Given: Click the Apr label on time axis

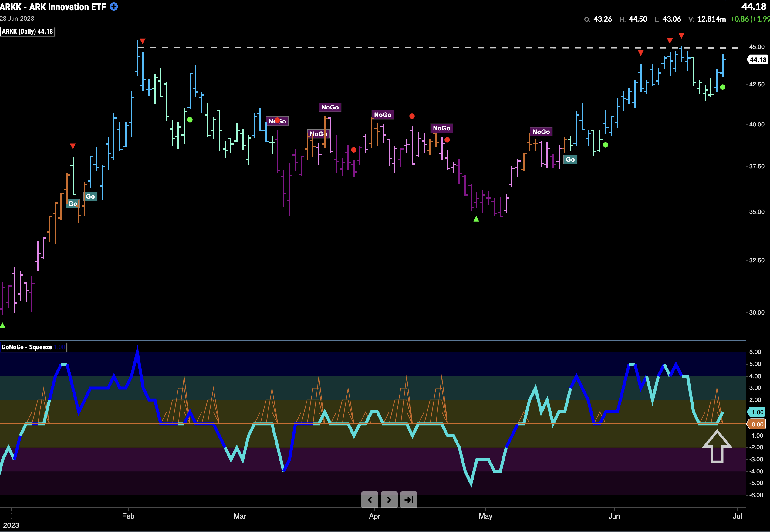Looking at the screenshot, I should 375,516.
